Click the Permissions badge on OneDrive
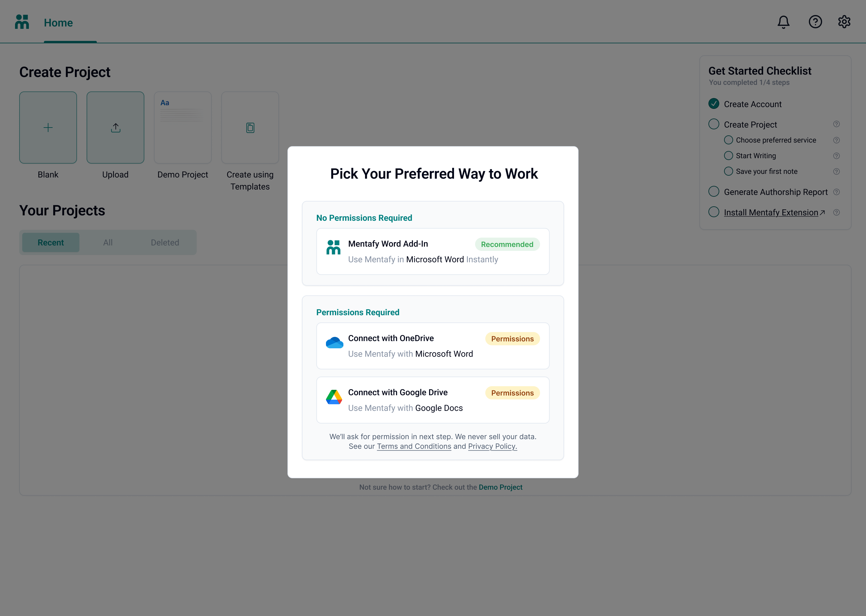The width and height of the screenshot is (866, 616). (x=512, y=339)
